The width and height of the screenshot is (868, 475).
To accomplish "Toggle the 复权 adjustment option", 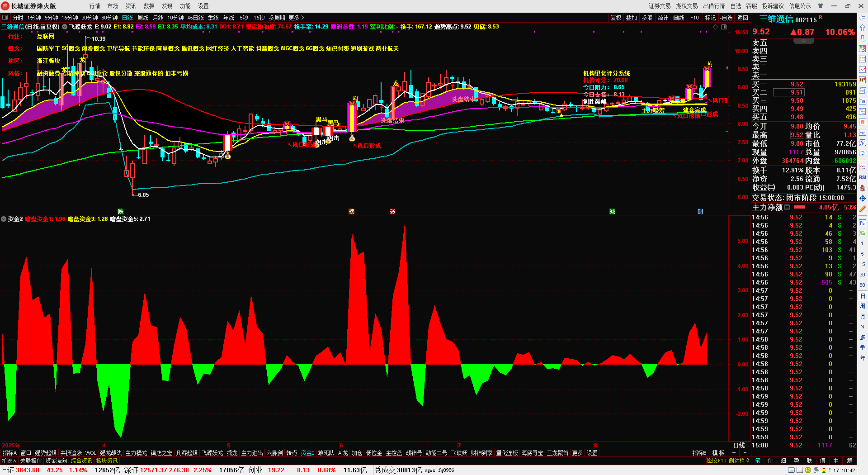I will pos(616,18).
